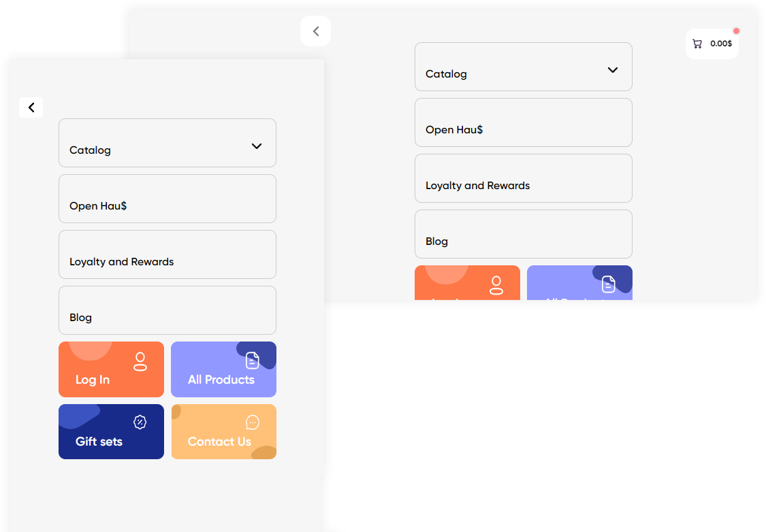Click the user icon on the fully visible Log In tile
766x532 pixels.
click(x=140, y=361)
